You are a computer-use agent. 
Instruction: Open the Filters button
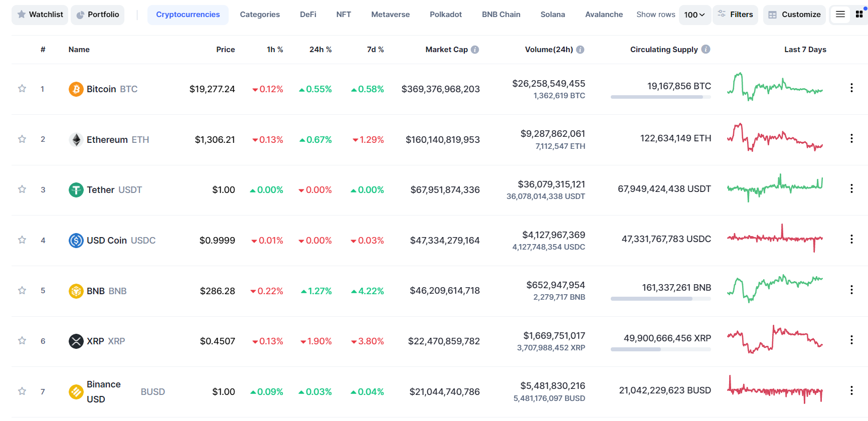tap(736, 15)
